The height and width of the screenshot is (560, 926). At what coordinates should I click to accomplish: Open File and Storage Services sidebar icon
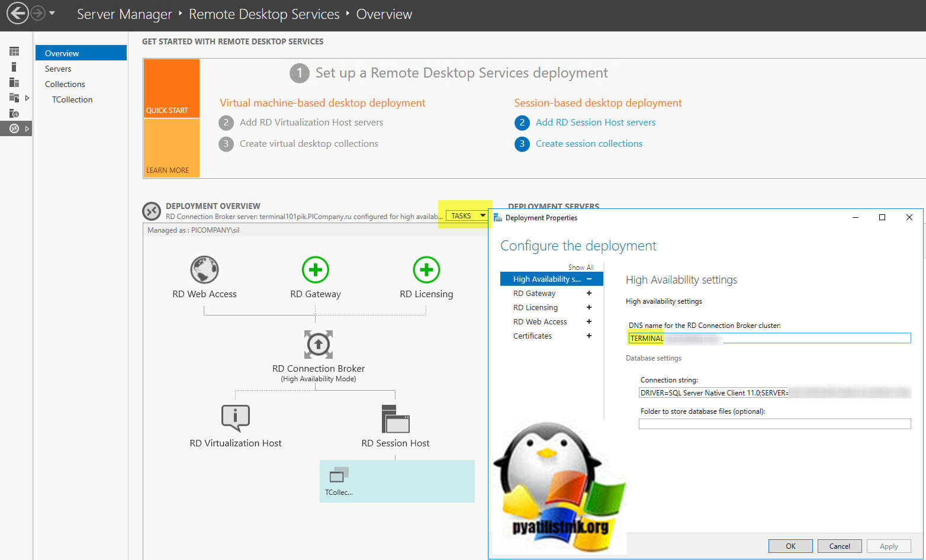(x=14, y=97)
